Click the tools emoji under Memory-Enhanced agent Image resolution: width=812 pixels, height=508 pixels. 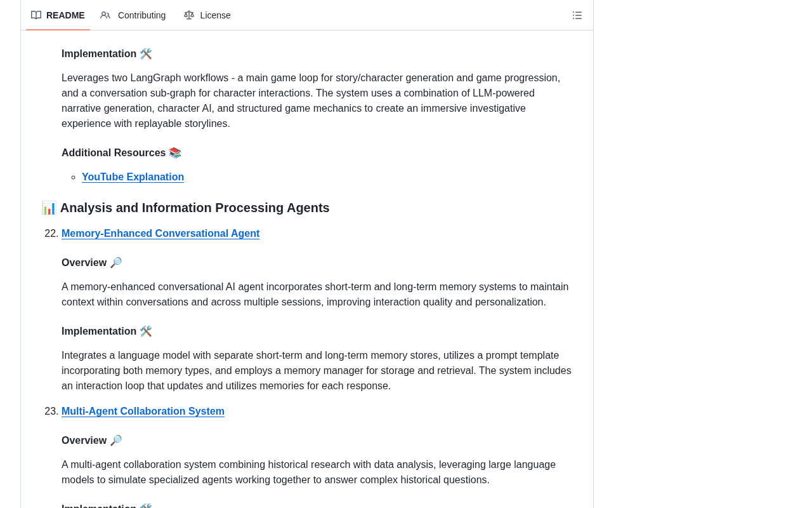click(x=146, y=331)
